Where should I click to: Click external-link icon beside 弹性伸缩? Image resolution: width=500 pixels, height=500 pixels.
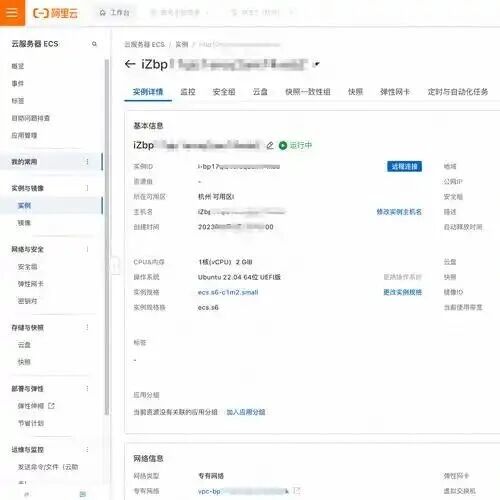point(51,406)
